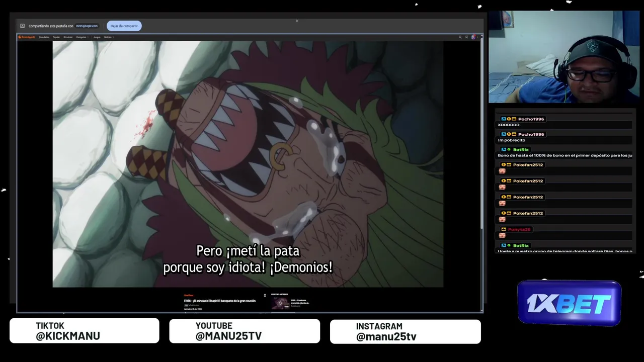Click the INSTAGRAM @manu25tv banner

click(x=405, y=332)
